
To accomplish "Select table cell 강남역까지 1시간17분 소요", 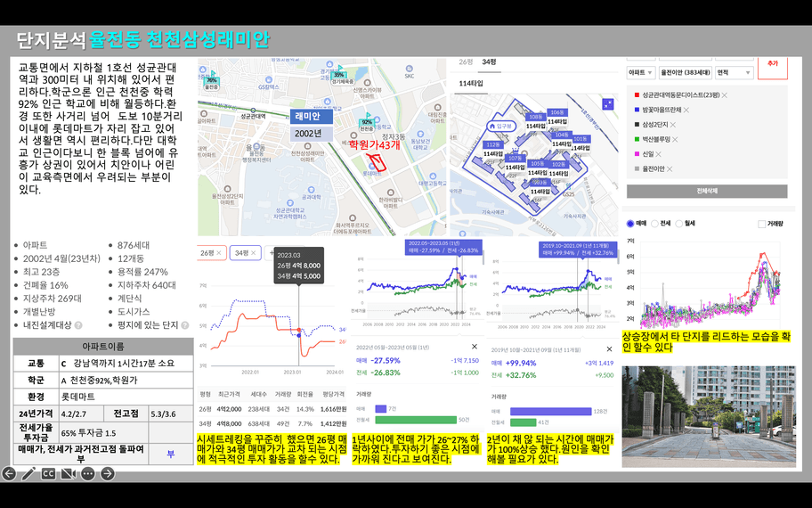I will (x=126, y=364).
